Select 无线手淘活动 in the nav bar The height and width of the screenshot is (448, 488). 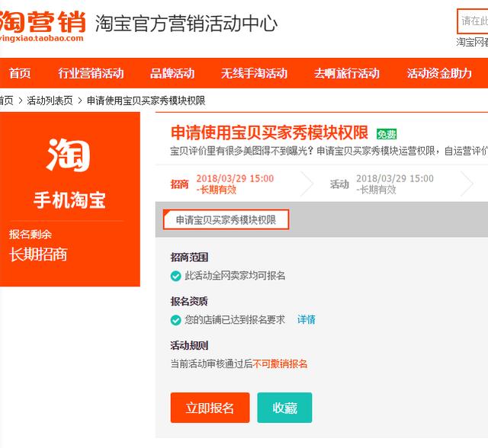(x=254, y=73)
